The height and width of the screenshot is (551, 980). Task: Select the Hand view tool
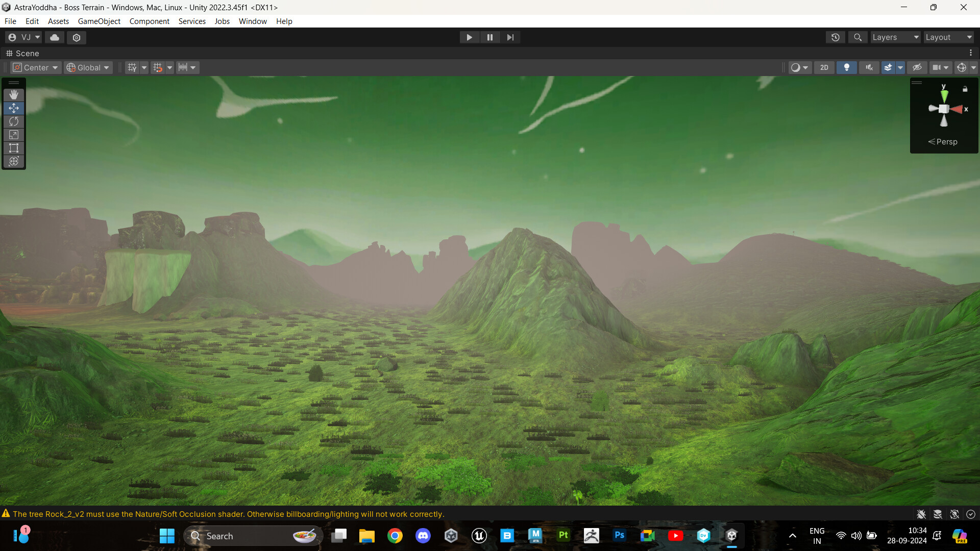coord(14,95)
